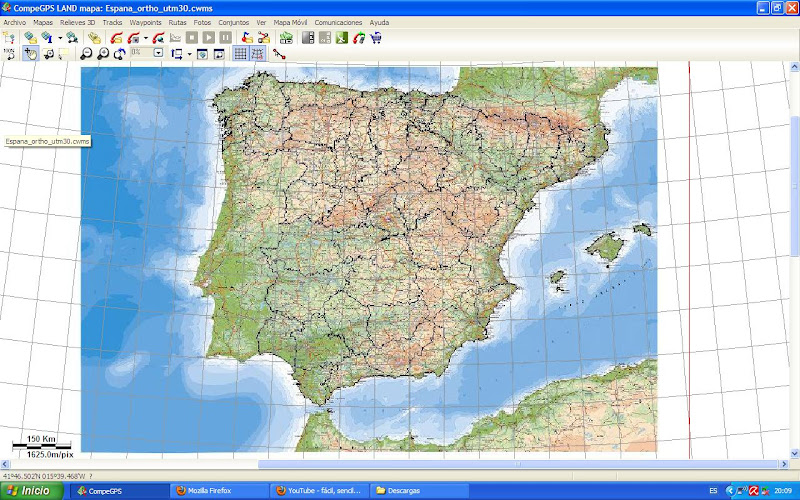Click the rotate map icon
The image size is (800, 500).
[119, 54]
